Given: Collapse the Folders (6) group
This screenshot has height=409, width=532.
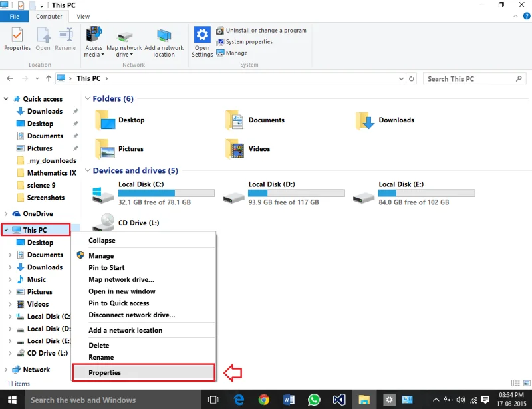Looking at the screenshot, I should 88,98.
